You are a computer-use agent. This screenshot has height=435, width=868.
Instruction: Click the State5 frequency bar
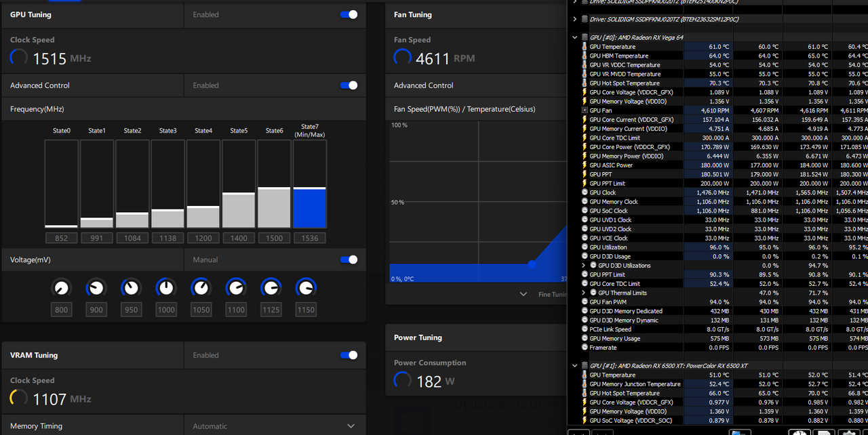click(239, 210)
